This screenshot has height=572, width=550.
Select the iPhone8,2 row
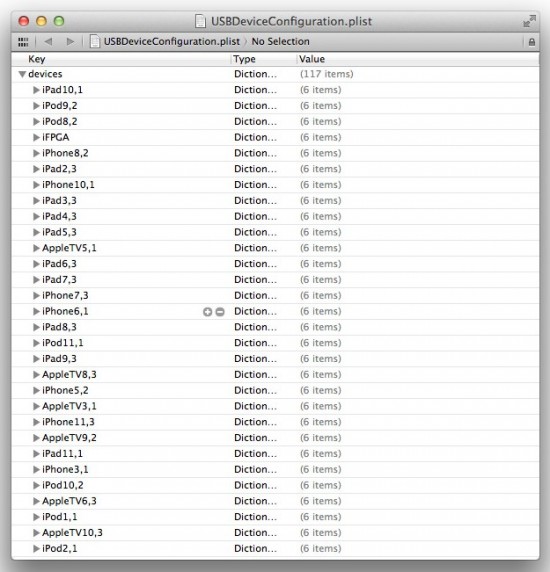(x=275, y=153)
